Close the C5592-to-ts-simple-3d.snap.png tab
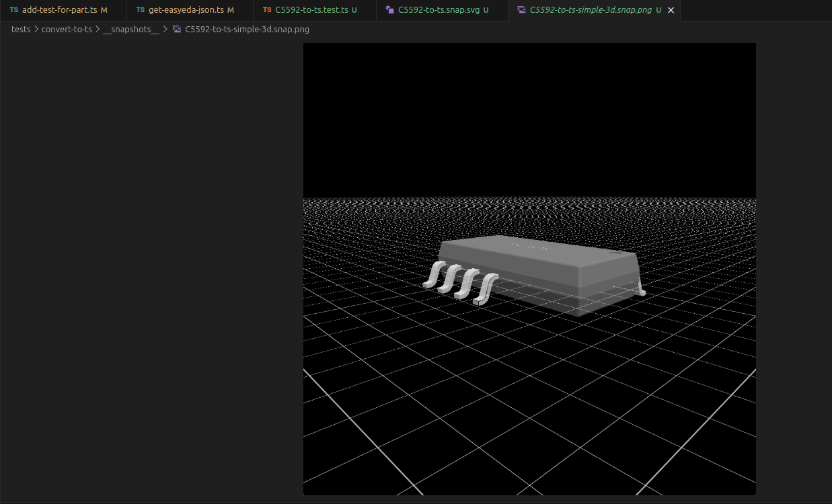Screen dimensions: 832x504 (x=671, y=10)
